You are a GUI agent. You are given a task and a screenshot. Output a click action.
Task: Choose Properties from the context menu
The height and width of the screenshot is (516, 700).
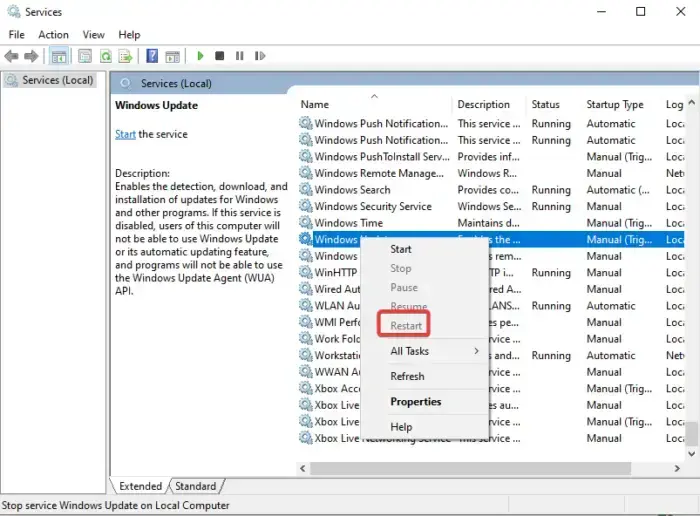(415, 401)
